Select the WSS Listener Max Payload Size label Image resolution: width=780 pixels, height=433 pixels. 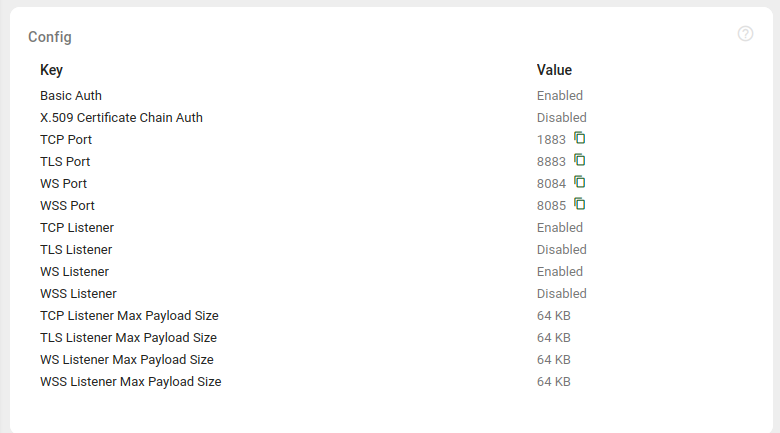pyautogui.click(x=131, y=382)
